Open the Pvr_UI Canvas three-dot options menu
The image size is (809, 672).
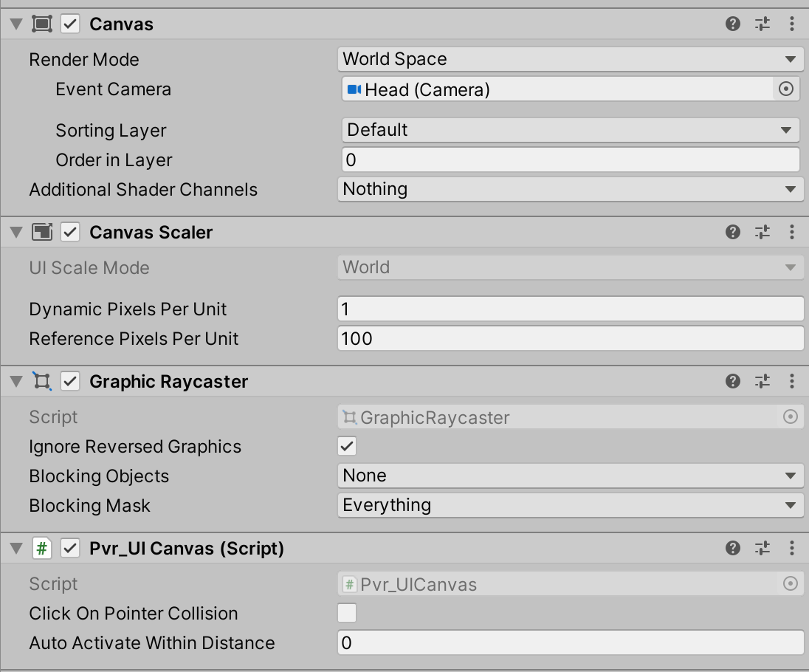tap(792, 549)
